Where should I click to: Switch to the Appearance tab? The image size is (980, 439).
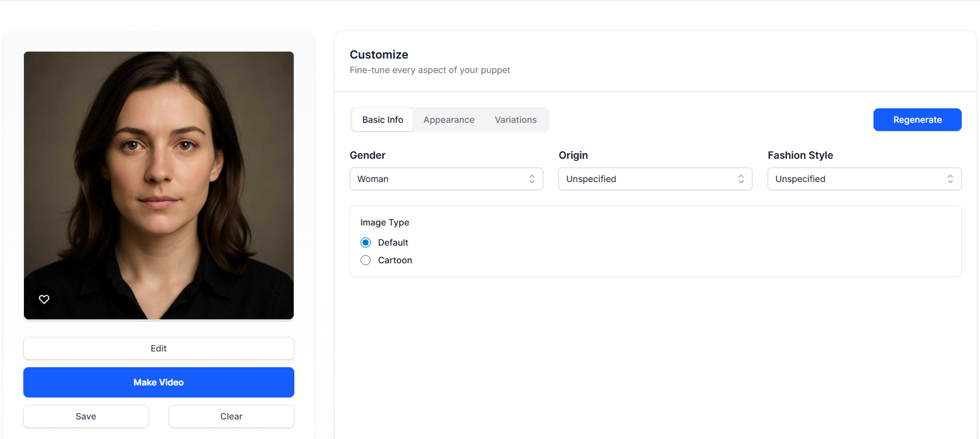pyautogui.click(x=449, y=120)
